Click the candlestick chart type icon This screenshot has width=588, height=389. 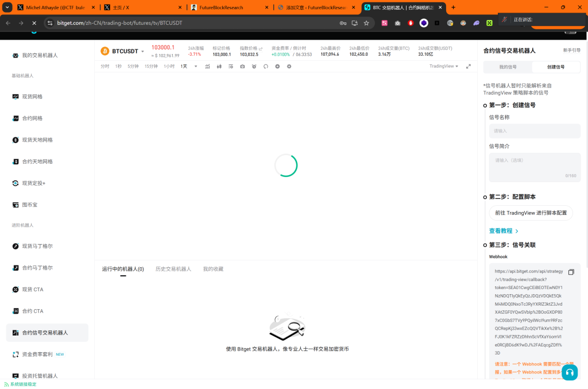pyautogui.click(x=219, y=67)
